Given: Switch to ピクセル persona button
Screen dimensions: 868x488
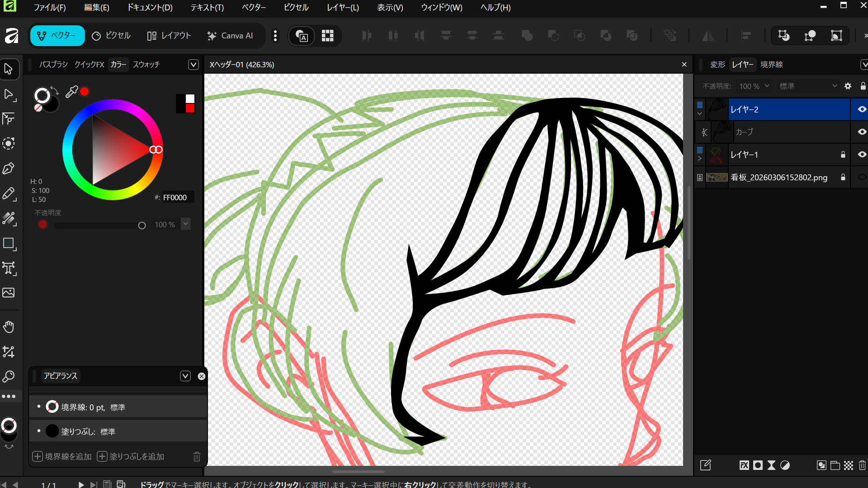Looking at the screenshot, I should [x=111, y=36].
